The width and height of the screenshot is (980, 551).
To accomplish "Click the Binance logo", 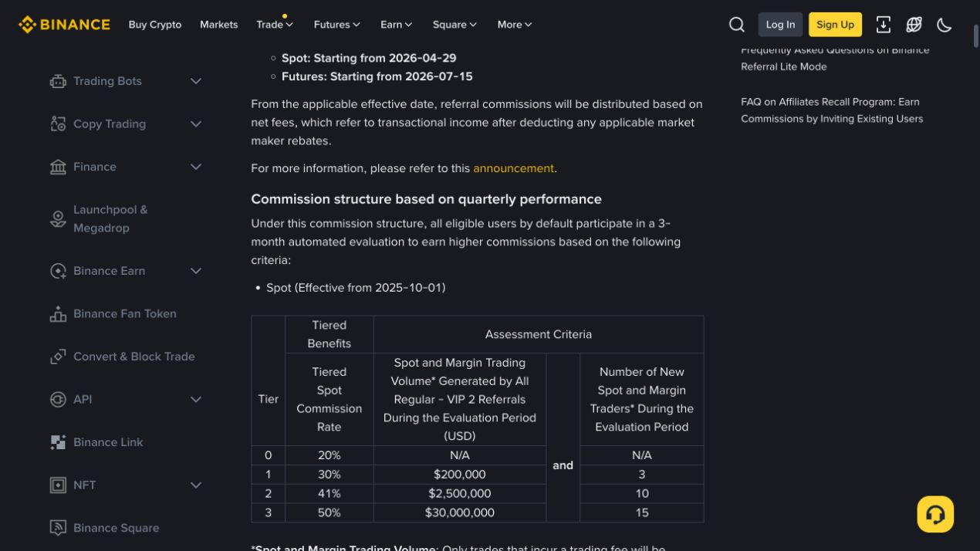I will 64,25.
